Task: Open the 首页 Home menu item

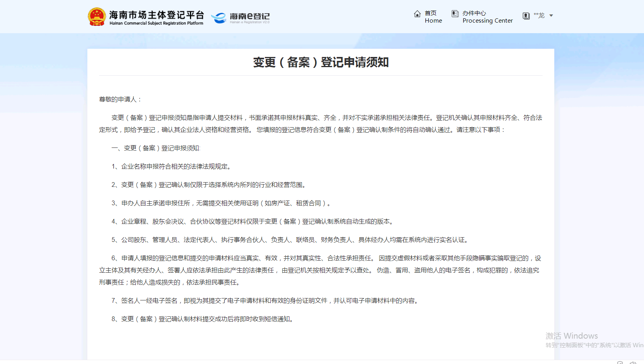Action: click(433, 17)
